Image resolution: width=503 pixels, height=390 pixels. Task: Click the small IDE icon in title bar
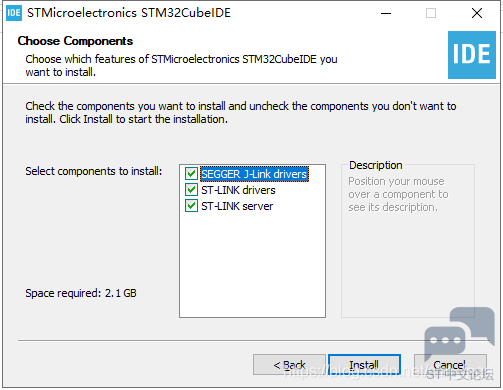point(14,13)
